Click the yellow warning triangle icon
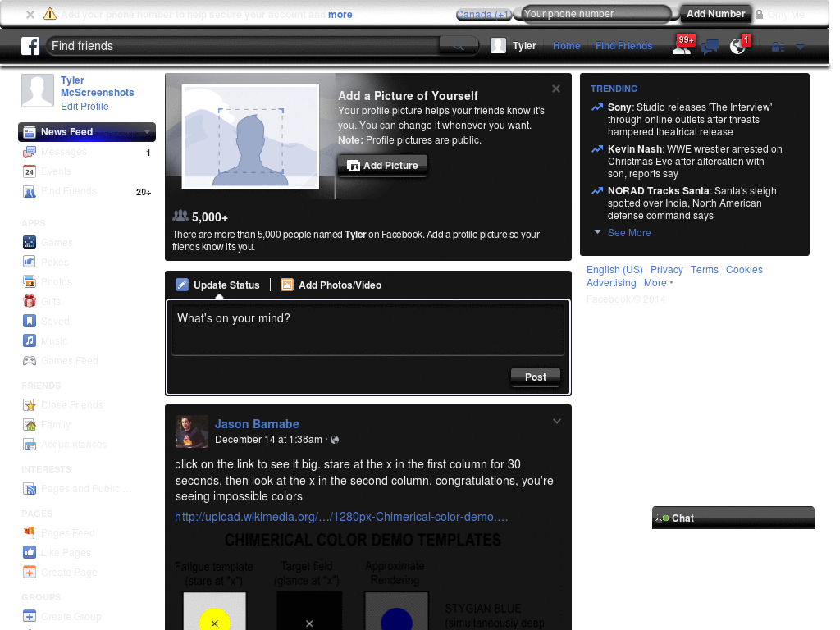Image resolution: width=840 pixels, height=630 pixels. coord(50,14)
